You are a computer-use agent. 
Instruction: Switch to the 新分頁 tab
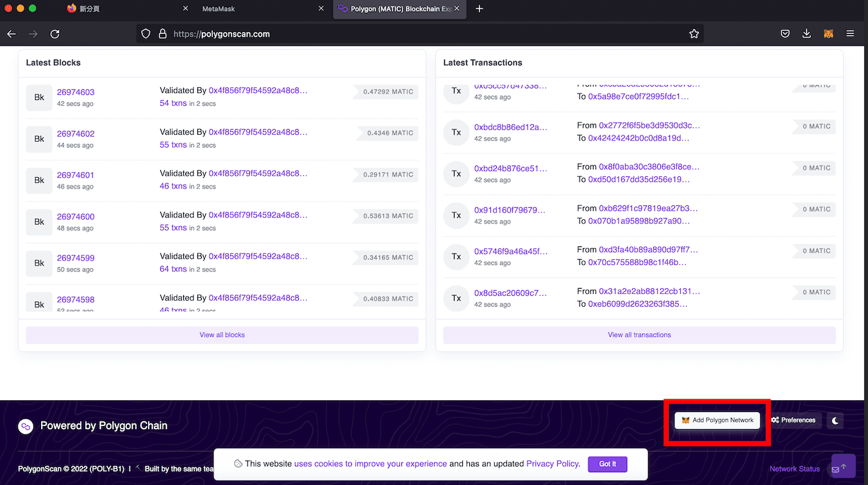click(x=128, y=9)
